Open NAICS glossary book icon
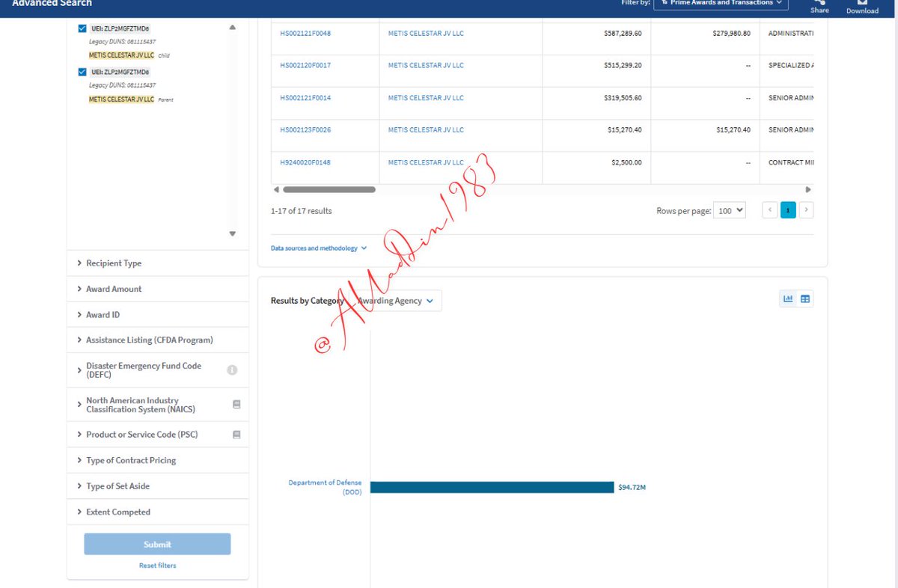Screen dimensions: 898x588 (236, 404)
